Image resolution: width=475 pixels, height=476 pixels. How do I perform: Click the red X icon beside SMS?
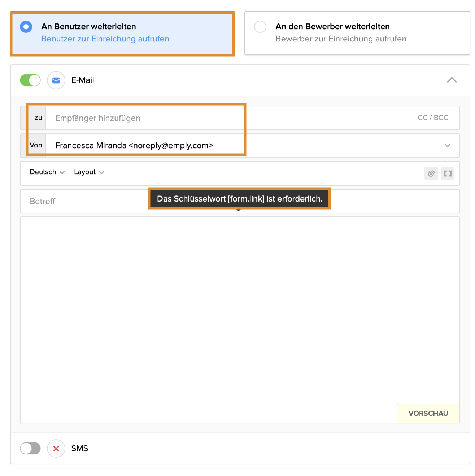(x=56, y=449)
